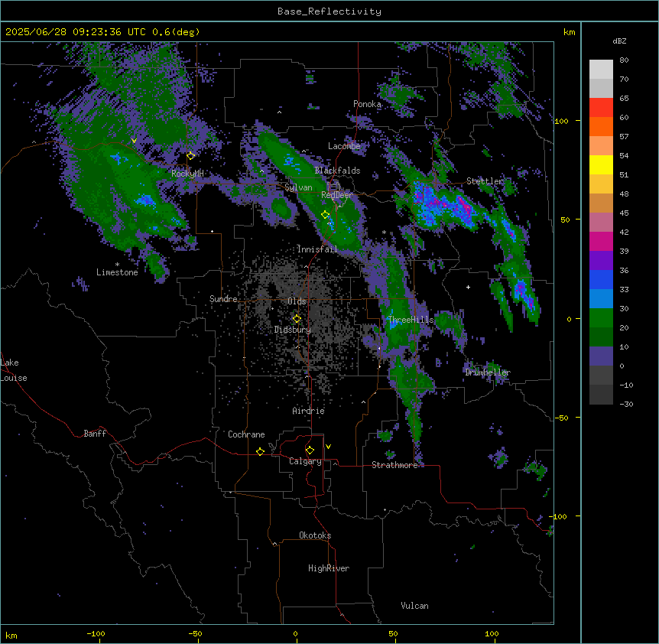Pick the orange swatch below red in legend
Image resolution: width=659 pixels, height=644 pixels.
point(601,126)
